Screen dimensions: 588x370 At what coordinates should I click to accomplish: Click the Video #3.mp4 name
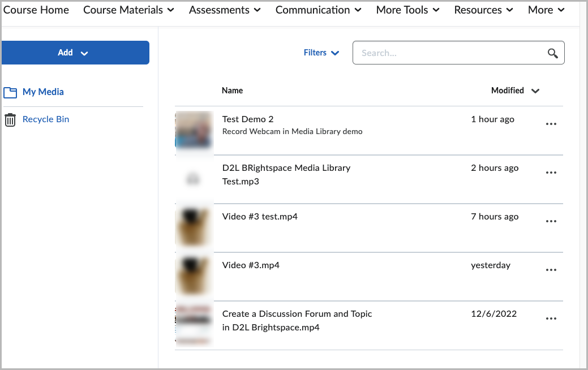click(x=251, y=265)
